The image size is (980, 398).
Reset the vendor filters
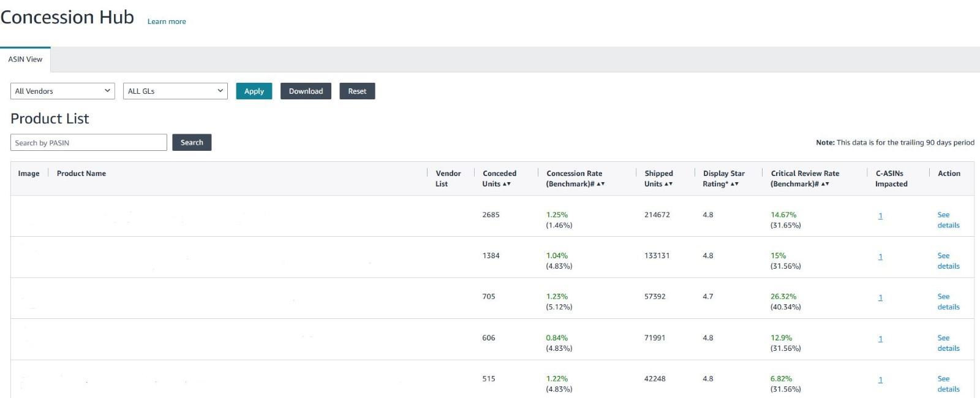[357, 91]
